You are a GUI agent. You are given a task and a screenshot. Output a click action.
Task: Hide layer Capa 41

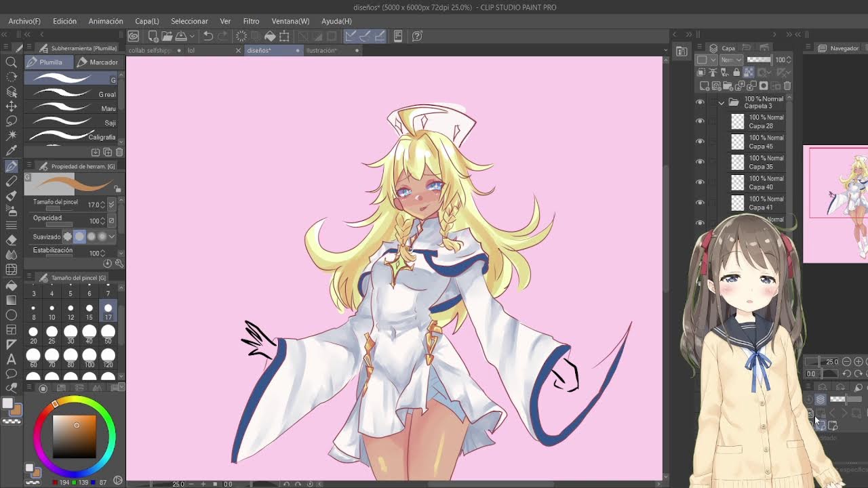(x=700, y=203)
